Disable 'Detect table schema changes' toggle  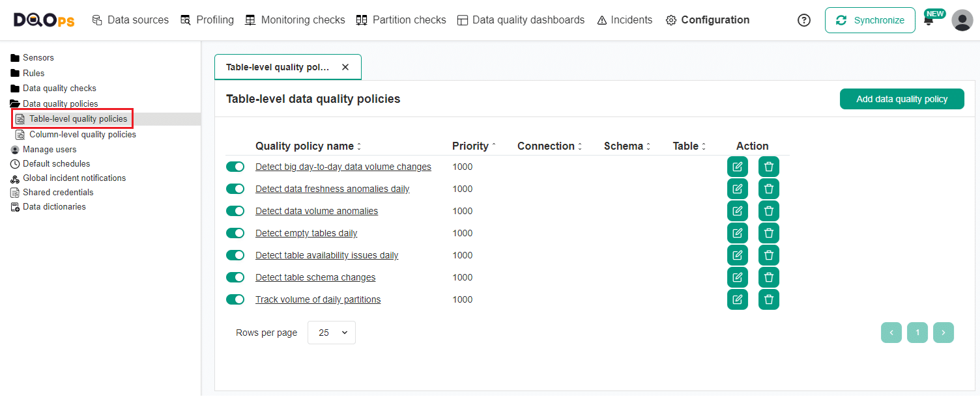(x=235, y=277)
